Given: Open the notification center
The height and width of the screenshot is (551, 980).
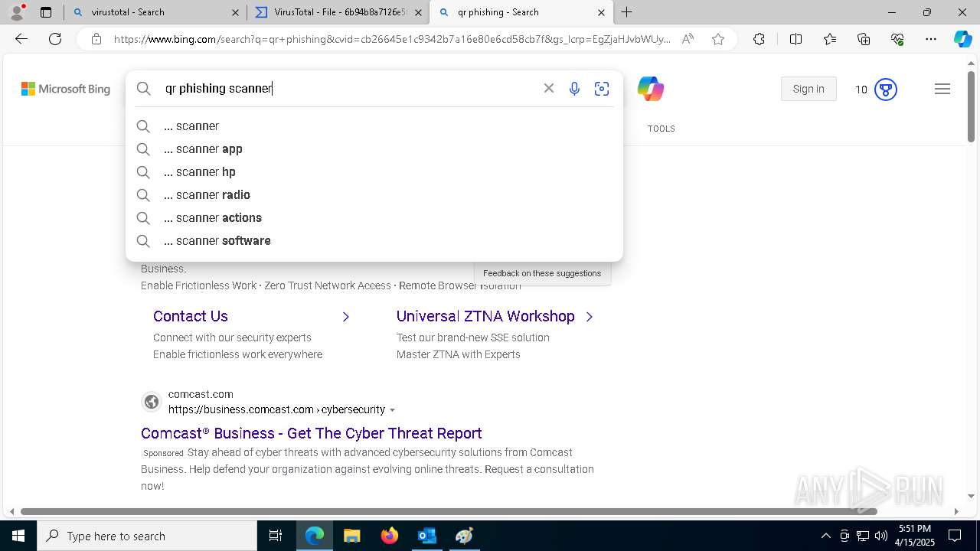Looking at the screenshot, I should click(955, 536).
